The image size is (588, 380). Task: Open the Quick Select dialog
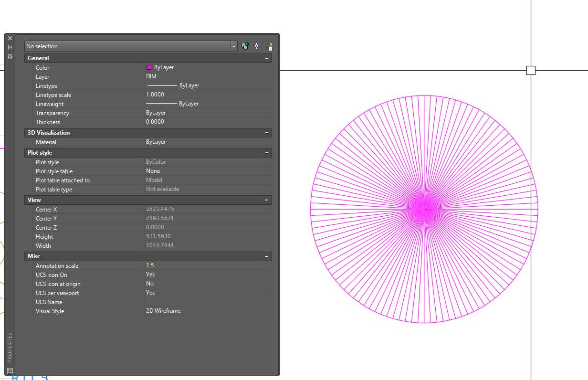click(269, 46)
